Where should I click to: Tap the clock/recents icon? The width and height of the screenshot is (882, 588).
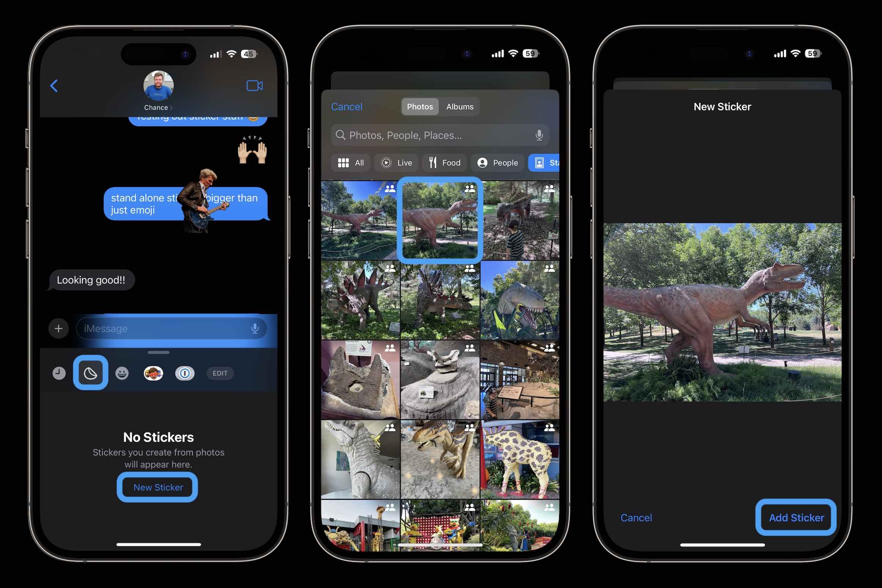click(x=58, y=373)
